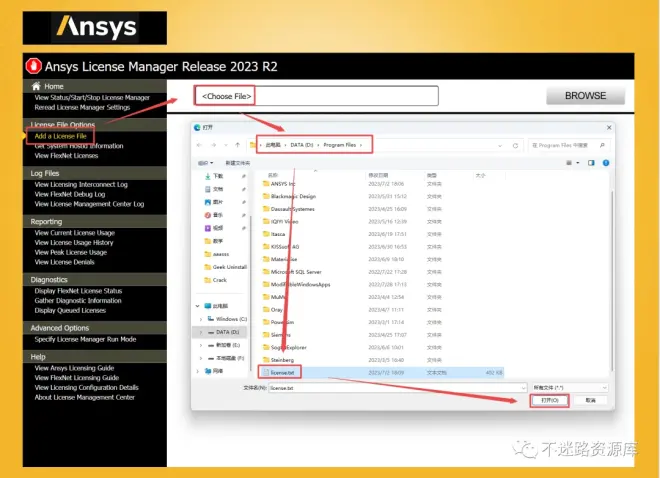Viewport: 660px width, 478px height.
Task: Select the Windows (C:) drive
Action: tap(227, 319)
